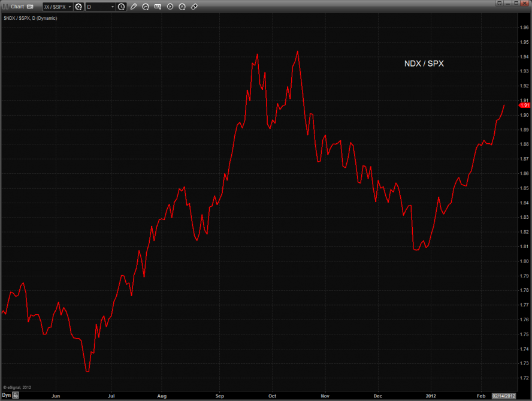Click the Aug label on time axis
The height and width of the screenshot is (401, 532).
[x=162, y=396]
